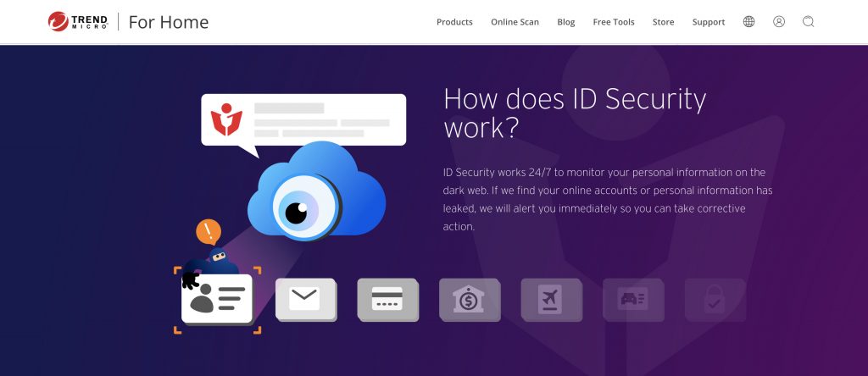Go to Online Scan
Screen dimensions: 868x376
515,22
